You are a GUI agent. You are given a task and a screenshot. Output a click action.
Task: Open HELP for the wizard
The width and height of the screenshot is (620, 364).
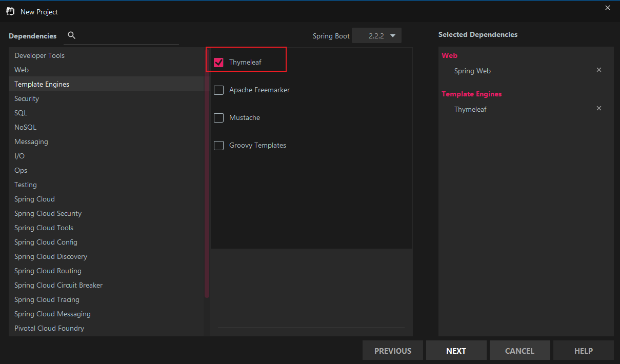pyautogui.click(x=584, y=351)
